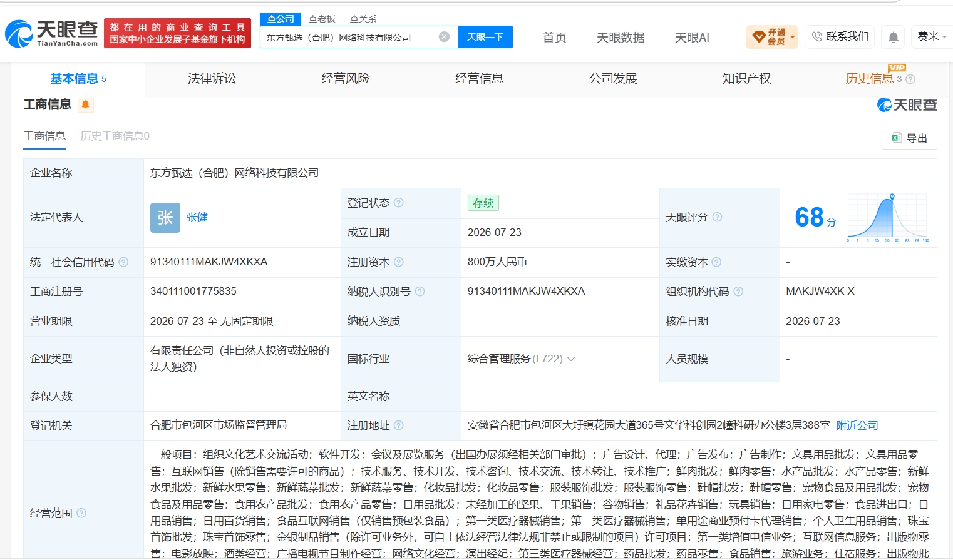Expand the 综合管理服务 (L722) industry chevron
This screenshot has height=560, width=953.
tap(571, 359)
